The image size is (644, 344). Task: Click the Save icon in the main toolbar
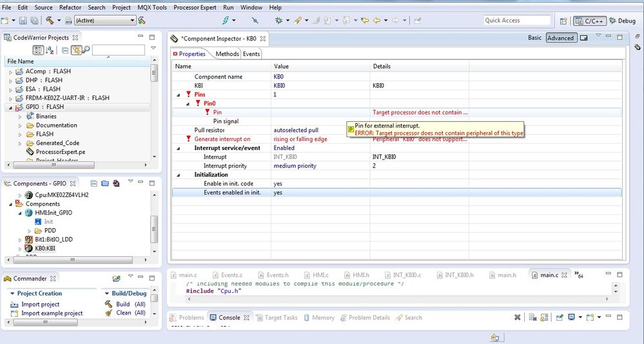[23, 21]
